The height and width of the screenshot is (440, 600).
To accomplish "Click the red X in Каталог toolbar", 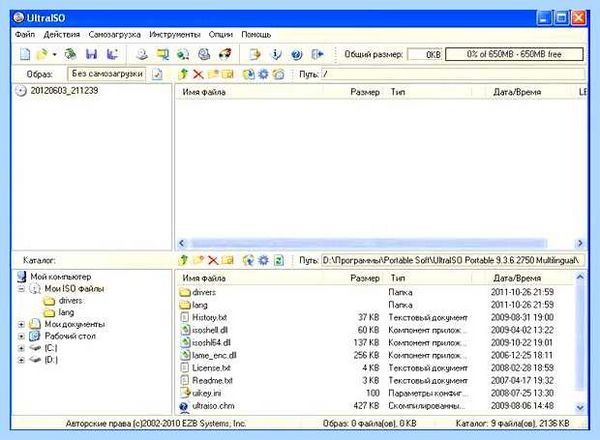I will point(213,261).
